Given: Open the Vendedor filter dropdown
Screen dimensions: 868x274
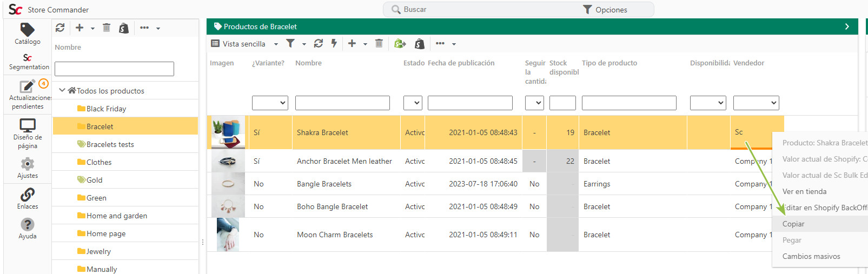Looking at the screenshot, I should (756, 103).
